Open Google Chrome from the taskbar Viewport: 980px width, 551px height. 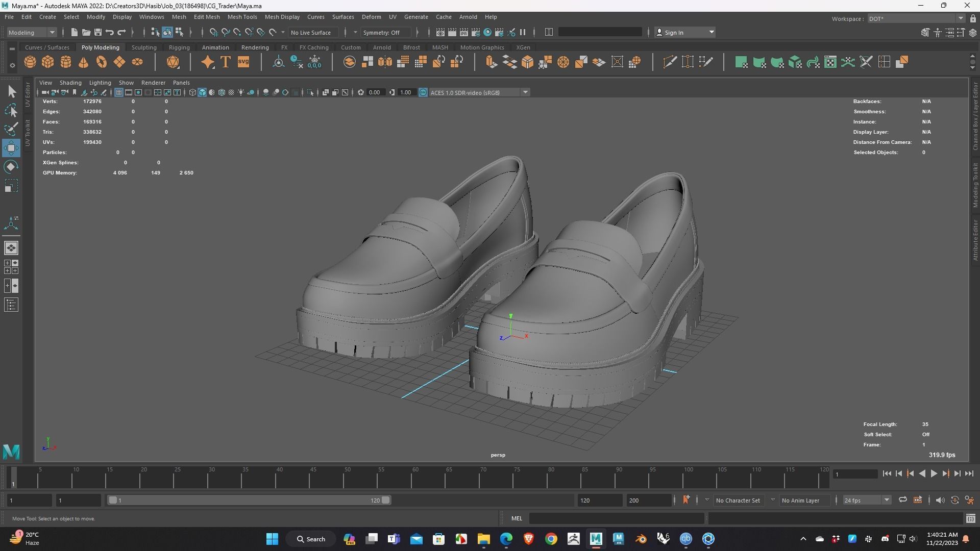(551, 539)
